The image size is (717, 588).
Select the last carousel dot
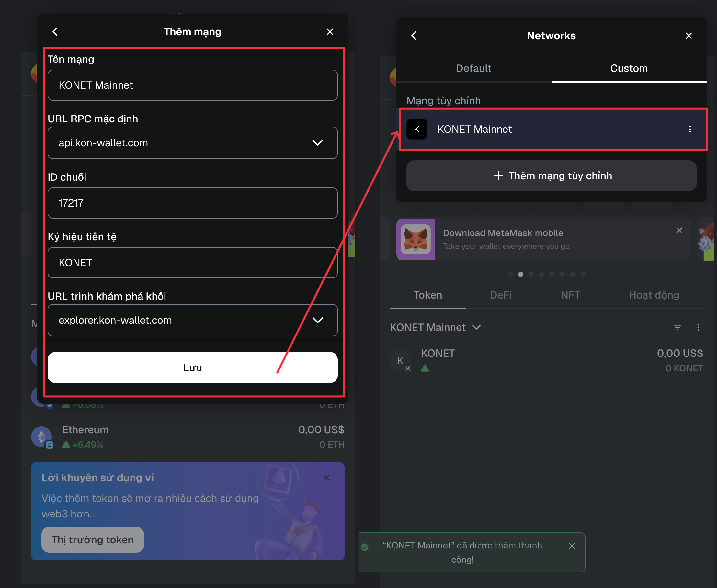pyautogui.click(x=583, y=274)
